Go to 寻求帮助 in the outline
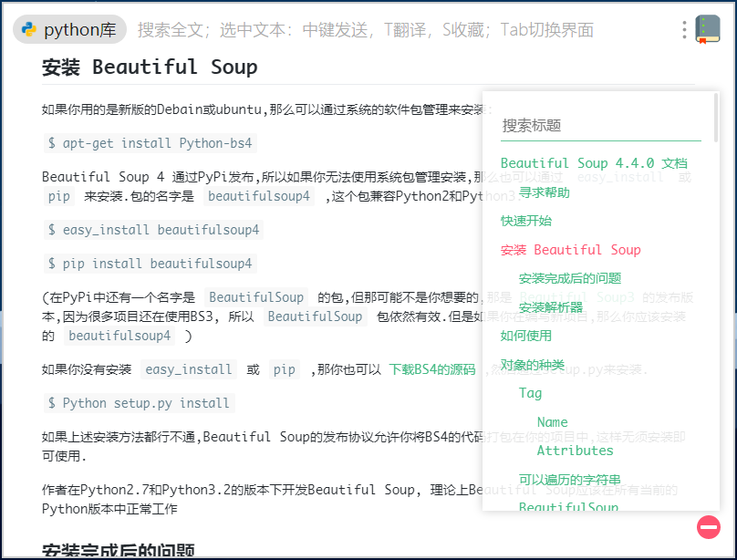Image resolution: width=737 pixels, height=560 pixels. tap(544, 192)
